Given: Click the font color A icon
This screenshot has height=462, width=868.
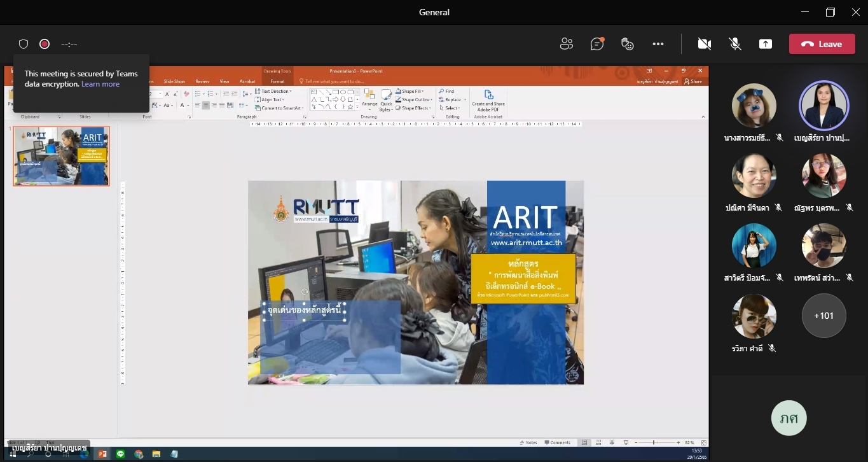Looking at the screenshot, I should pyautogui.click(x=183, y=105).
